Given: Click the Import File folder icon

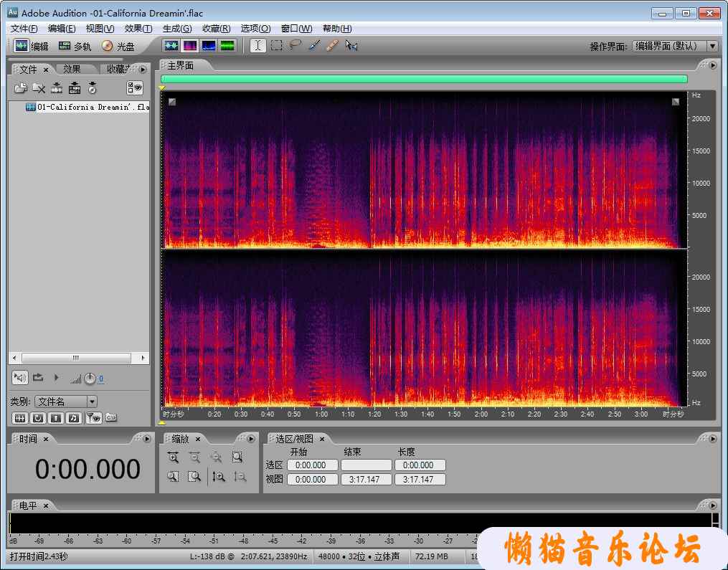Looking at the screenshot, I should (20, 87).
